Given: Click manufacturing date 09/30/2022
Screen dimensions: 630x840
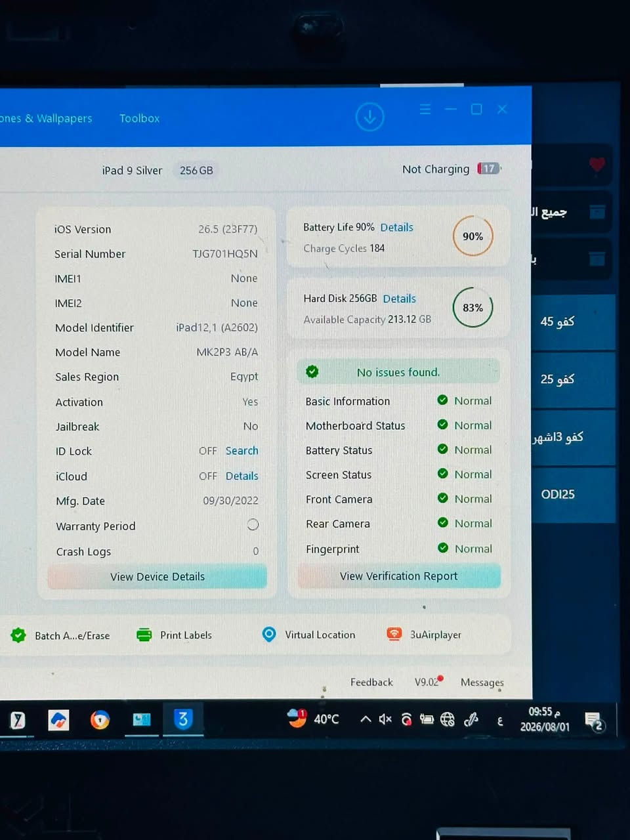Looking at the screenshot, I should (x=230, y=500).
